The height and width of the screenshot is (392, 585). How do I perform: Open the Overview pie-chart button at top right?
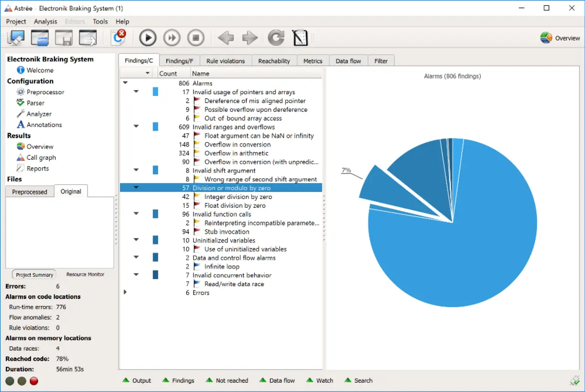(x=560, y=38)
